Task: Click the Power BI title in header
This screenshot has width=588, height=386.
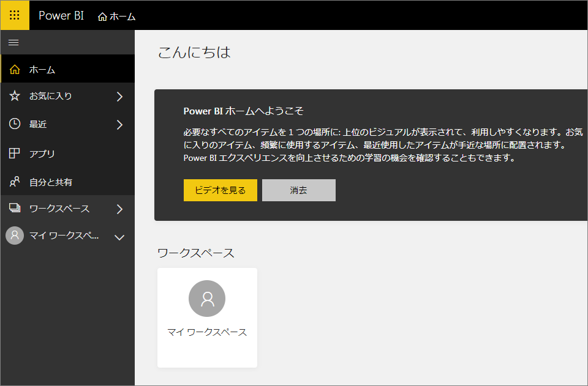Action: [61, 15]
